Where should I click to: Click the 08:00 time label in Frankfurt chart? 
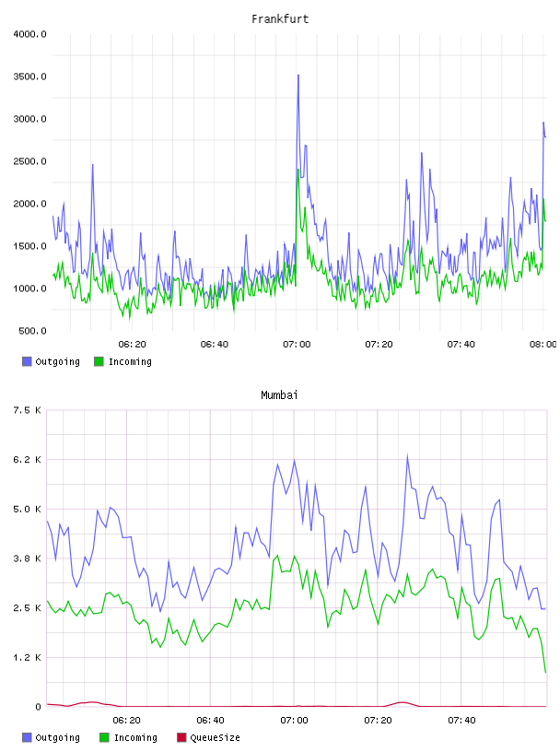pos(543,345)
